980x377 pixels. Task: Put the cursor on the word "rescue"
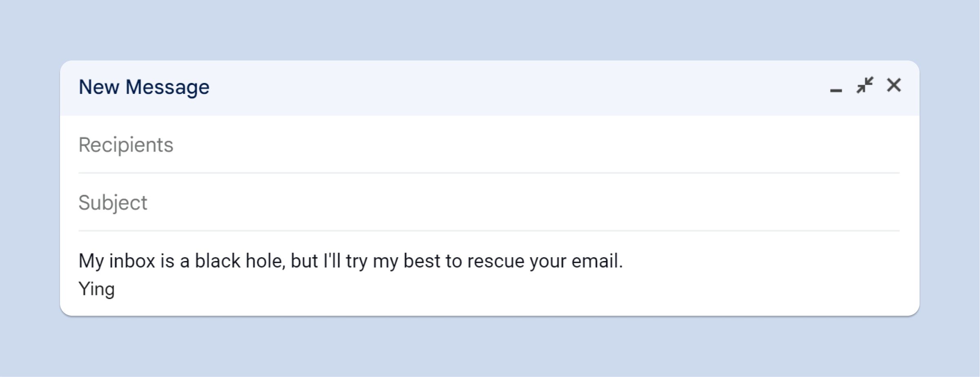[496, 261]
